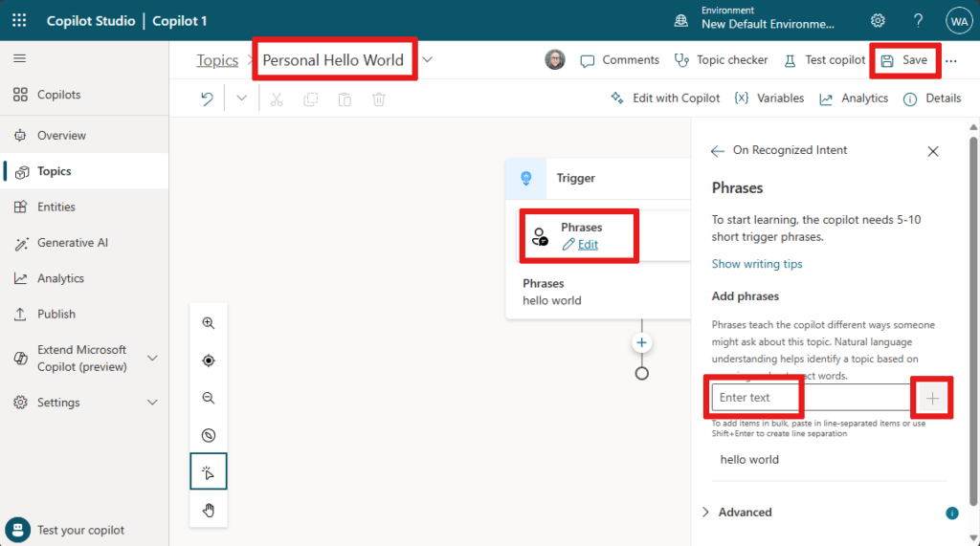980x546 pixels.
Task: Zoom in on the canvas
Action: coord(209,323)
